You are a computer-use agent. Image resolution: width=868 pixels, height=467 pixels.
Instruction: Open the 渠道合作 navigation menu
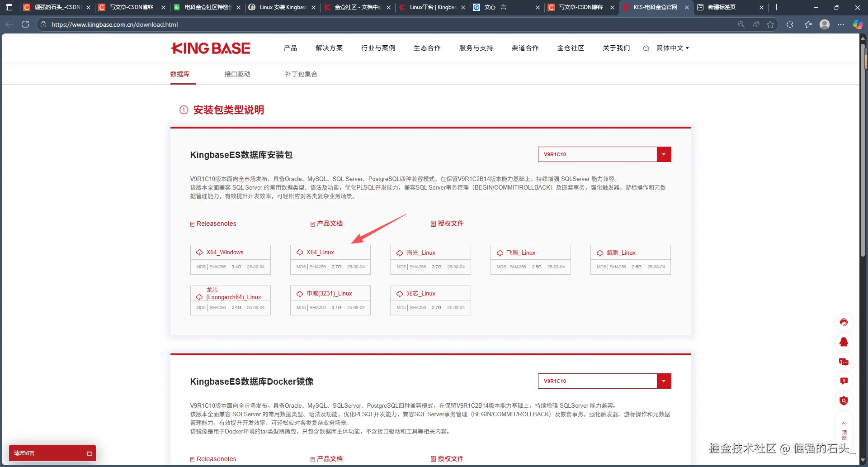pyautogui.click(x=525, y=48)
